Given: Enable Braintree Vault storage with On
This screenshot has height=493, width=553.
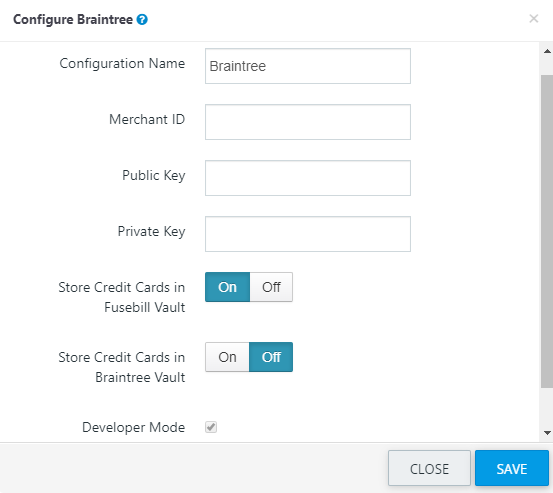Looking at the screenshot, I should pyautogui.click(x=227, y=357).
